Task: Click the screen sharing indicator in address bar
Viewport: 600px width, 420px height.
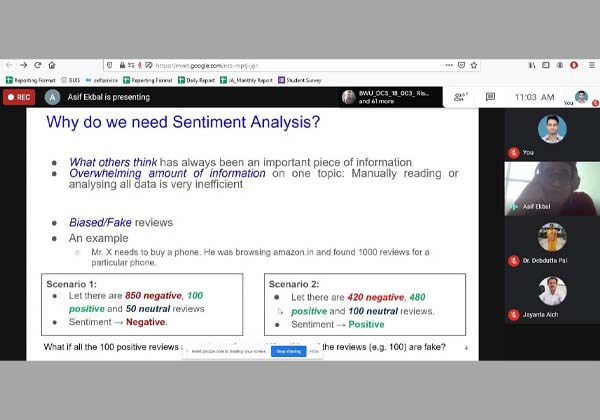Action: tap(149, 65)
